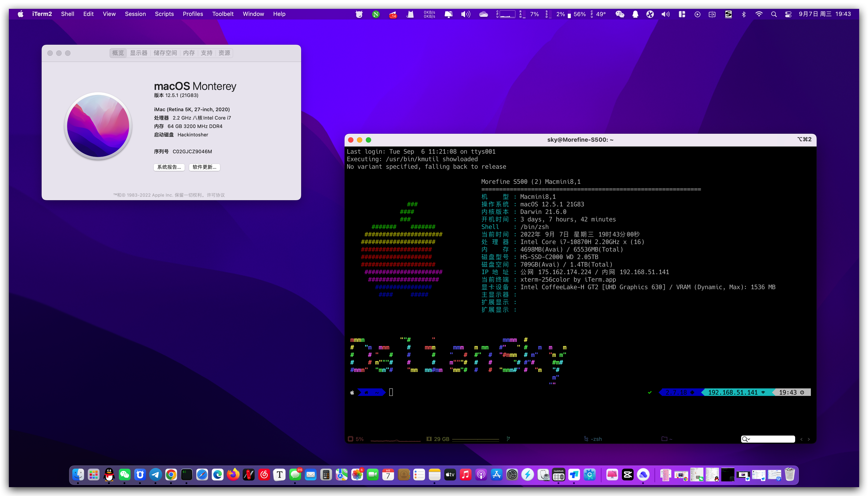The image size is (868, 496).
Task: Switch to 储存空间 tab in About window
Action: pos(165,53)
